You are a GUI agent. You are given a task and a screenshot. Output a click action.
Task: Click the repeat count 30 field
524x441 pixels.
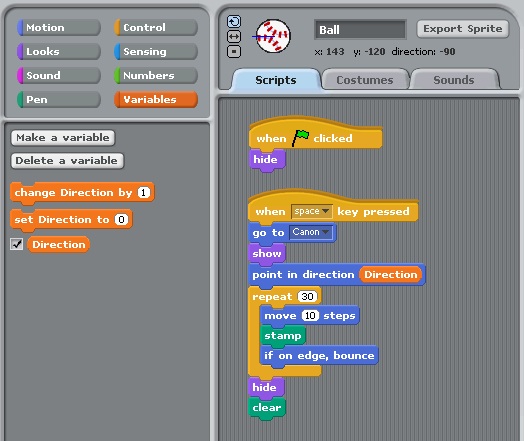[x=307, y=296]
